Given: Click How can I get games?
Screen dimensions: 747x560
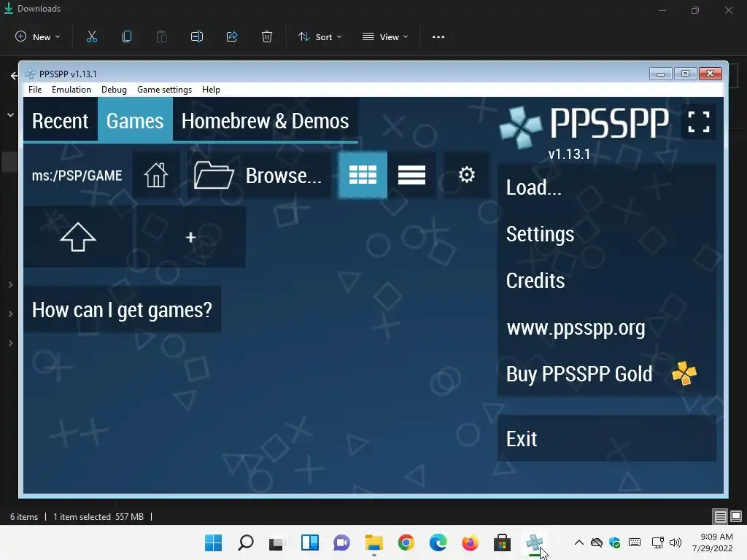Looking at the screenshot, I should [x=122, y=309].
